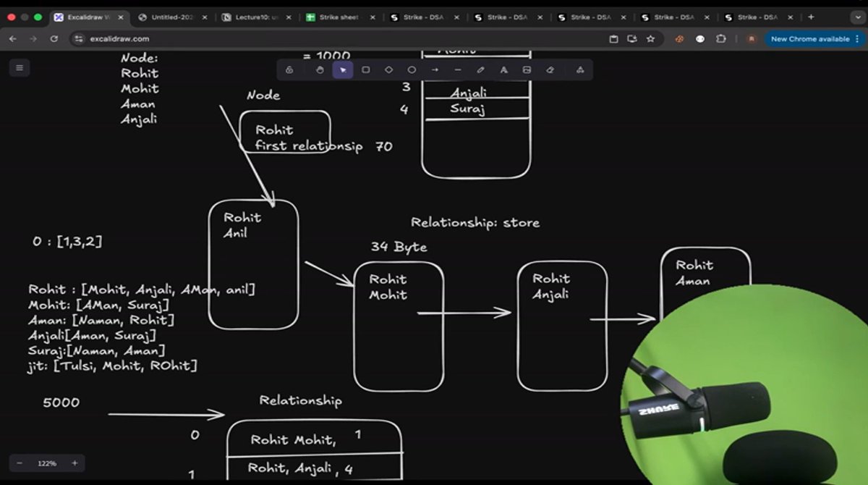Click the orange extension icon in Chrome toolbar
Screen dimensions: 868x485
[x=679, y=39]
